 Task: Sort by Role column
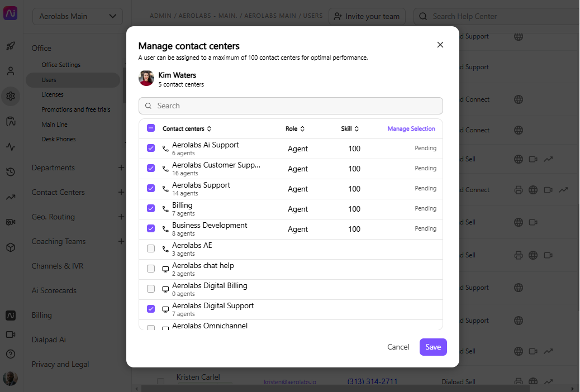295,128
